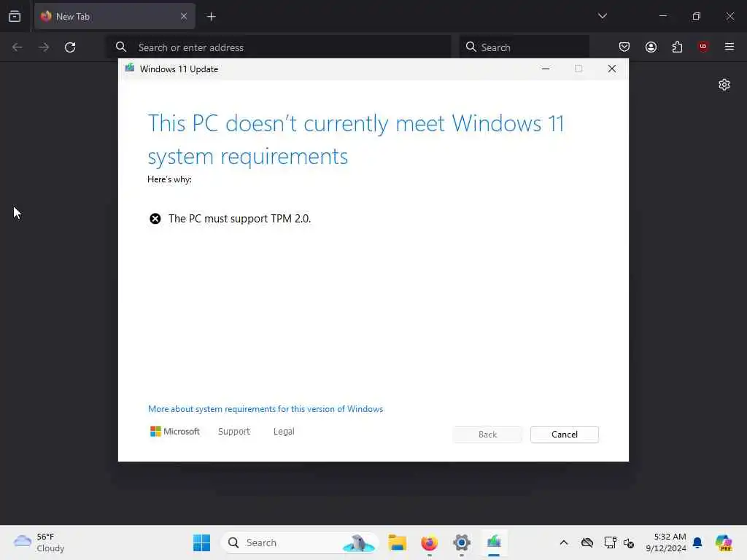Open More about system requirements link
The image size is (747, 560).
tap(266, 409)
